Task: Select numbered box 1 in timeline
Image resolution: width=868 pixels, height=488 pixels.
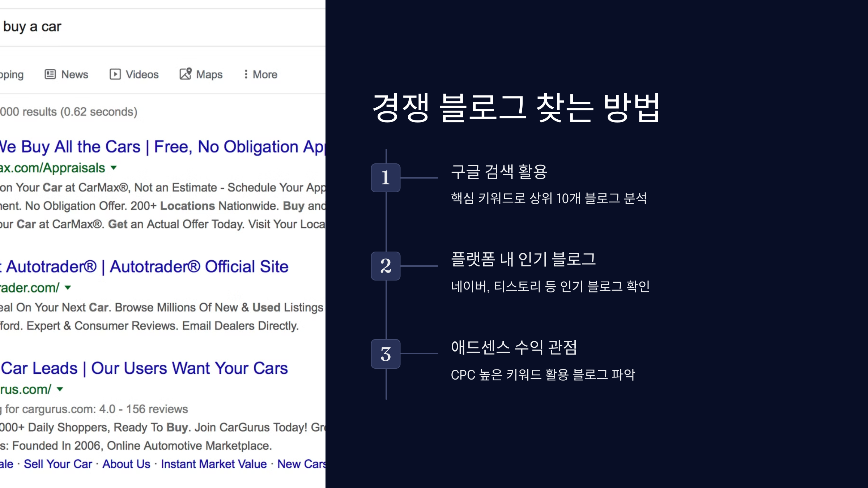Action: [x=386, y=177]
